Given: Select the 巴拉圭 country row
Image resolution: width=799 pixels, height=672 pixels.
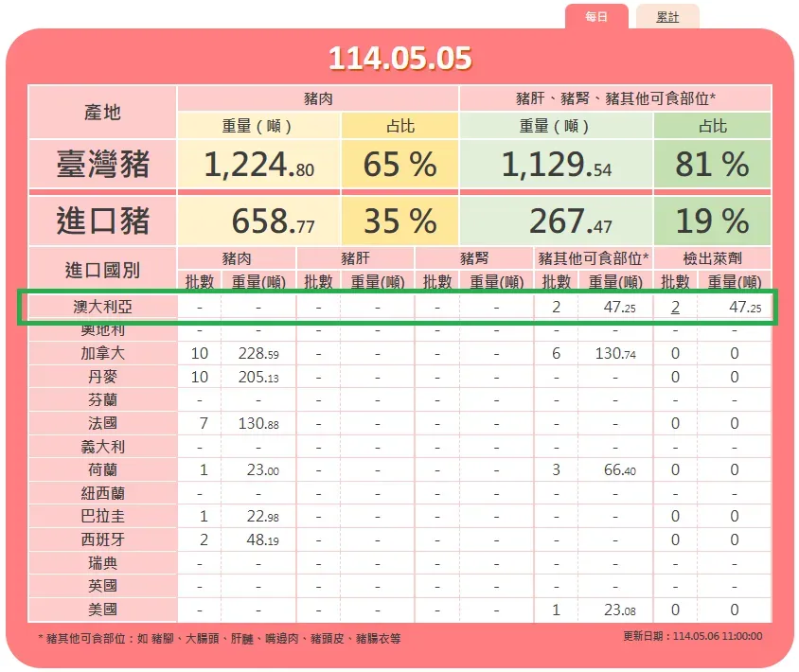Looking at the screenshot, I should tap(399, 516).
